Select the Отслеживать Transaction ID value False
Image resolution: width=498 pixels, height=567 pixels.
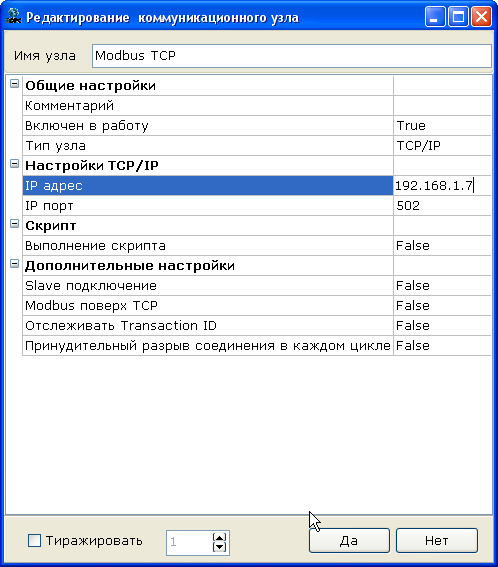[x=442, y=326]
